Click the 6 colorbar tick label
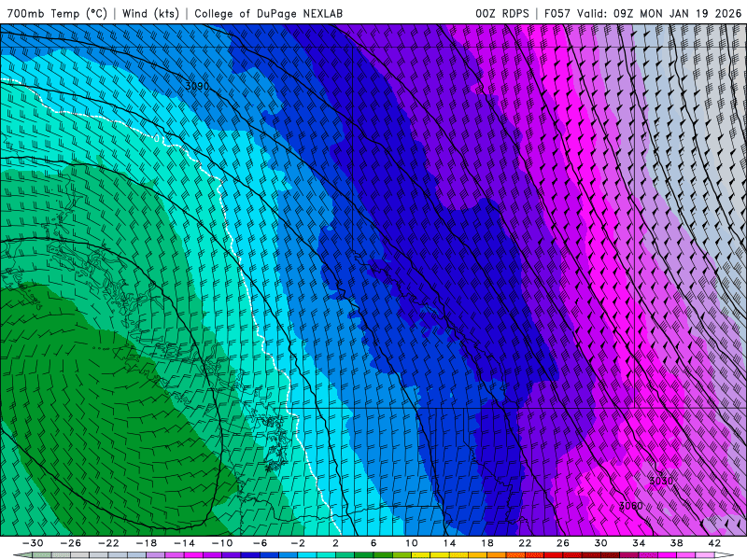The image size is (747, 560). [x=373, y=543]
